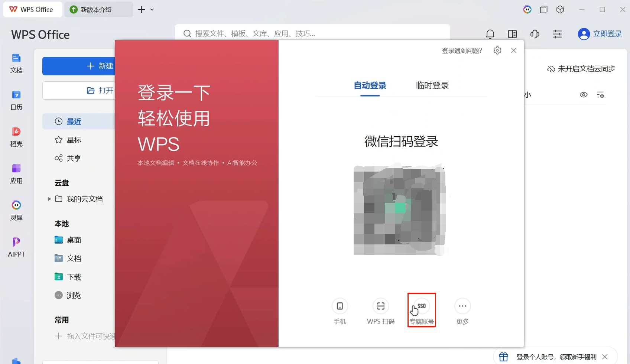Open the AIPPT sidebar icon
The width and height of the screenshot is (630, 364).
click(x=16, y=247)
